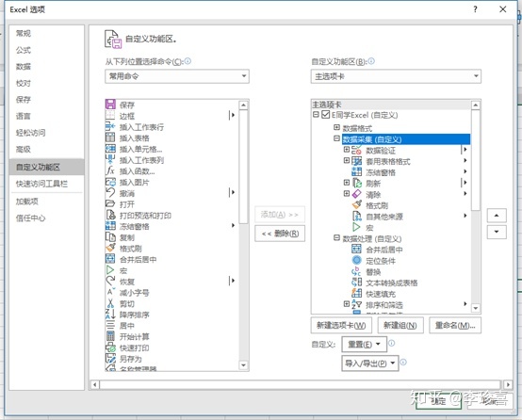Click the 合并后居中 icon in left list

click(x=110, y=259)
